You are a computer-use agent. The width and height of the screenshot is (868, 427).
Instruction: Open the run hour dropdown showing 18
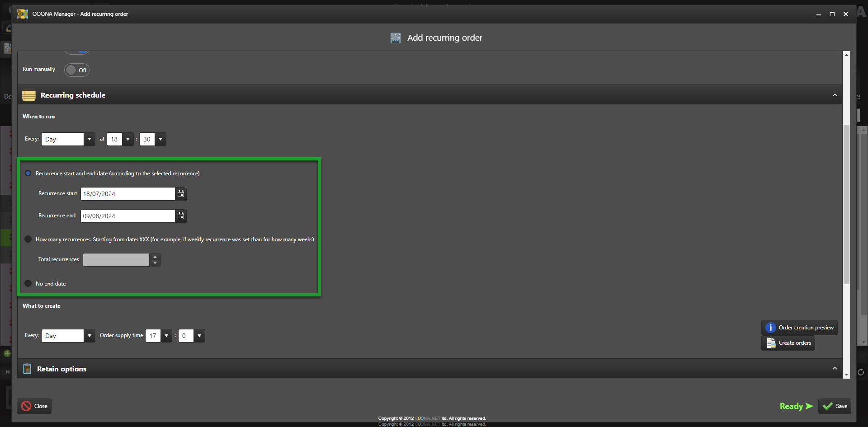(128, 139)
